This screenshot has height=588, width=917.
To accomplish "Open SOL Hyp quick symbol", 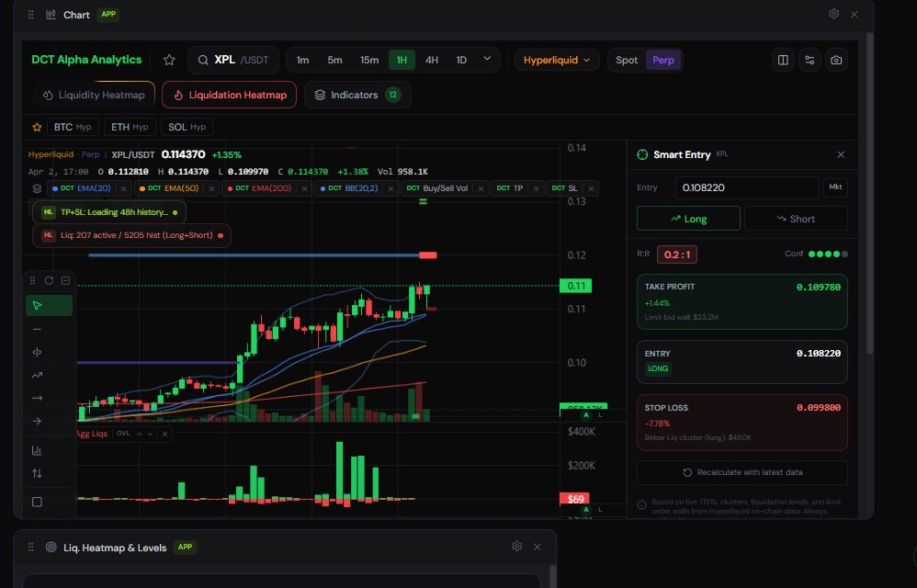I will 187,127.
